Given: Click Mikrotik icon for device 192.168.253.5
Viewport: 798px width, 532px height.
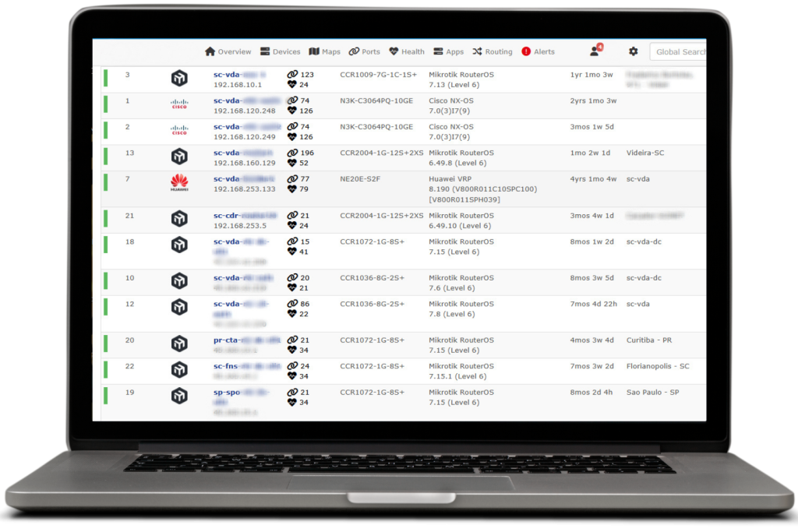Looking at the screenshot, I should (179, 219).
